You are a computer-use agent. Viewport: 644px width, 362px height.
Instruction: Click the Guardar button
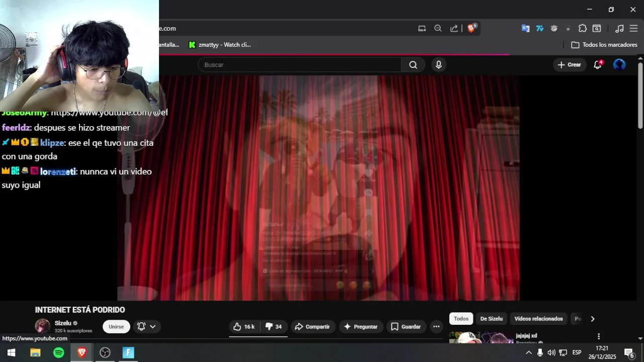click(x=406, y=327)
